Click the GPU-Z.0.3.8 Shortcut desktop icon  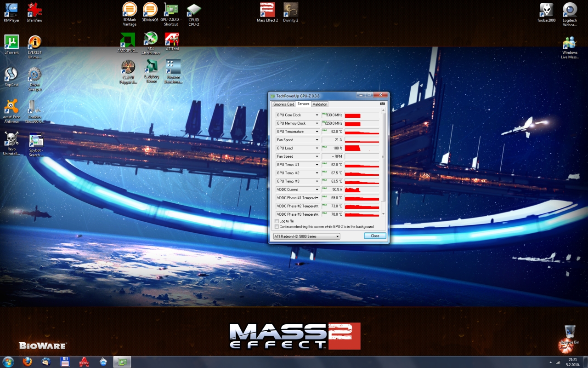point(171,14)
